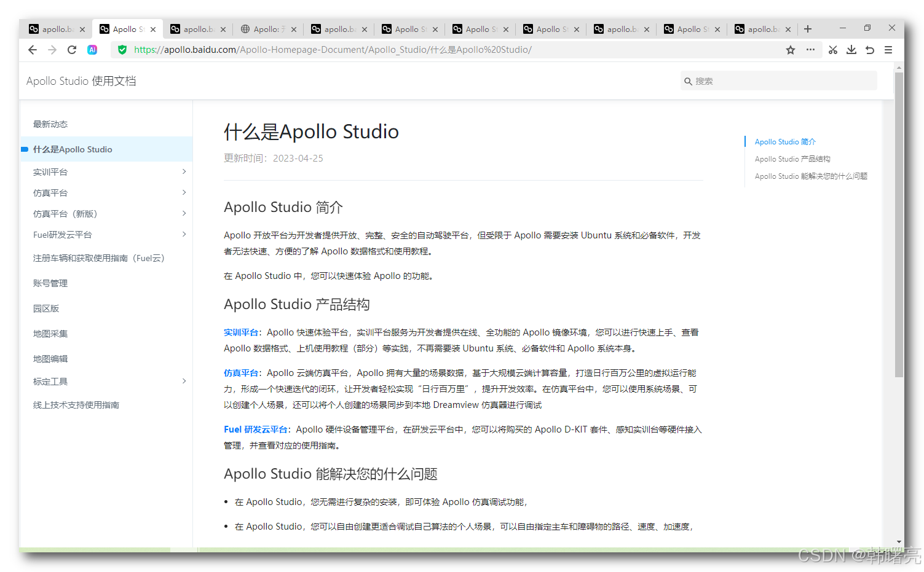Click the scissors screenshot tool icon
This screenshot has width=924, height=572.
point(833,50)
